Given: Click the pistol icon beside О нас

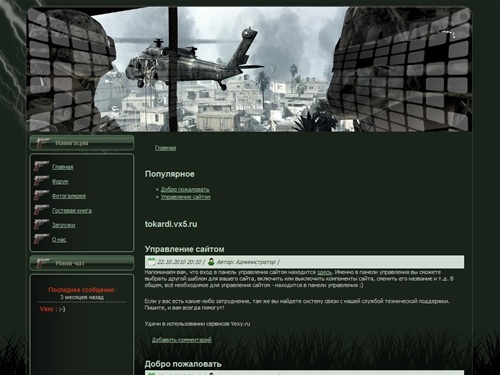Looking at the screenshot, I should pos(41,239).
